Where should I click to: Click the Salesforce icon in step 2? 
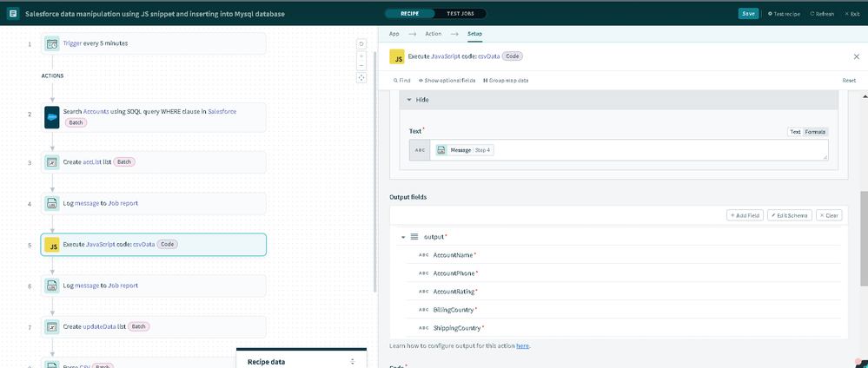coord(52,117)
